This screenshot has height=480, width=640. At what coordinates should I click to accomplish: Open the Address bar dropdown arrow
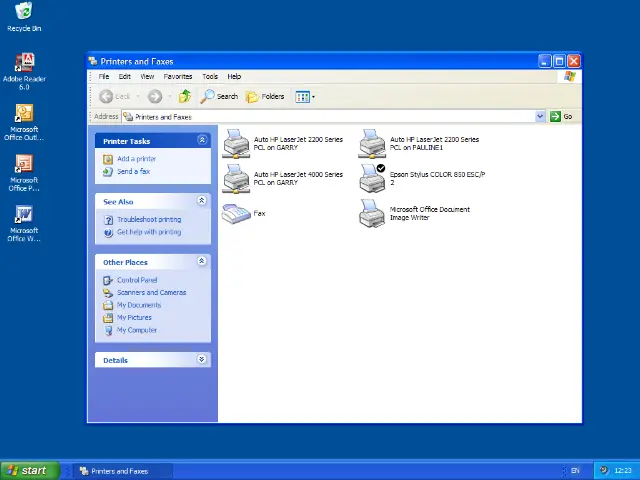coord(540,116)
